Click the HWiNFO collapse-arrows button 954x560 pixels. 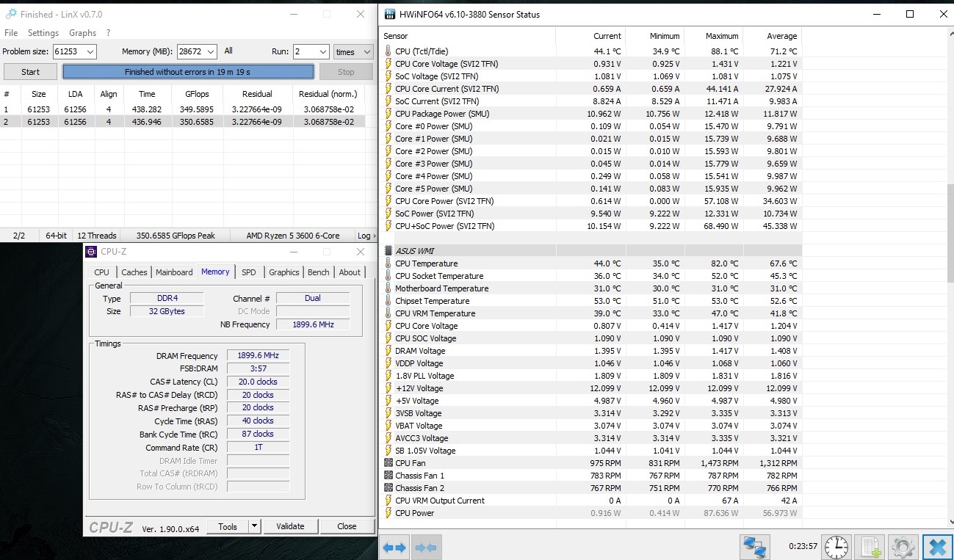coord(426,548)
